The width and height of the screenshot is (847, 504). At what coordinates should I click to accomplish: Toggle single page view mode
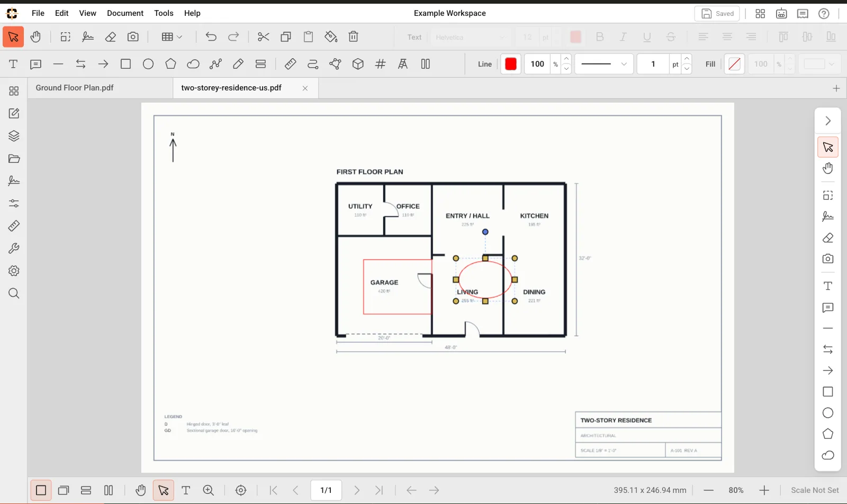coord(41,490)
